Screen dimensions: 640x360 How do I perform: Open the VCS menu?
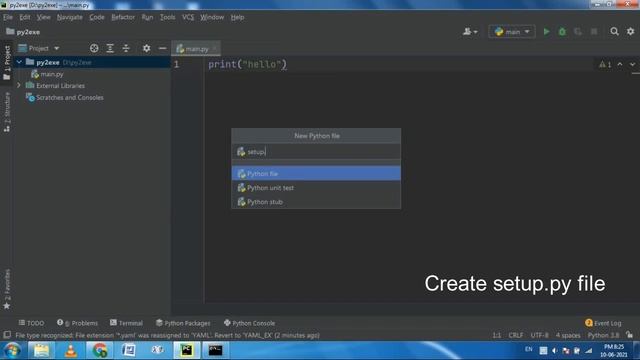tap(188, 17)
